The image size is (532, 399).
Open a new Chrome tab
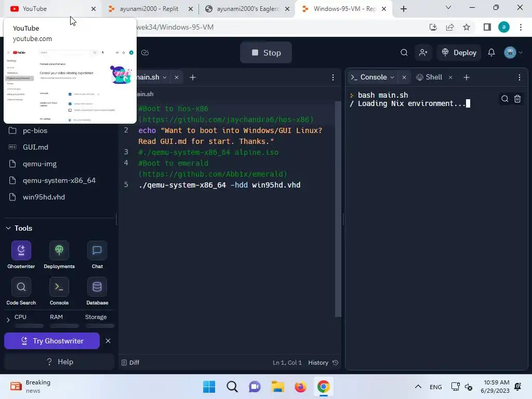403,9
